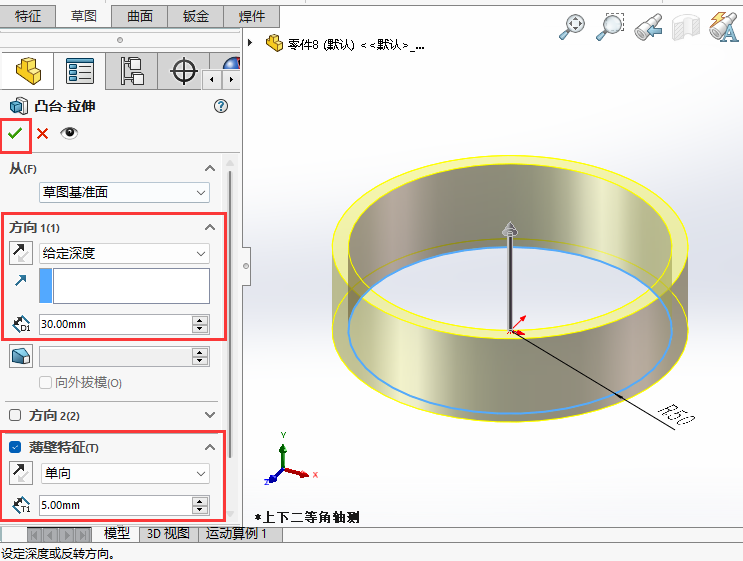Click Zoom to Area magnifier icon
Viewport: 743px width, 561px height.
coord(610,27)
